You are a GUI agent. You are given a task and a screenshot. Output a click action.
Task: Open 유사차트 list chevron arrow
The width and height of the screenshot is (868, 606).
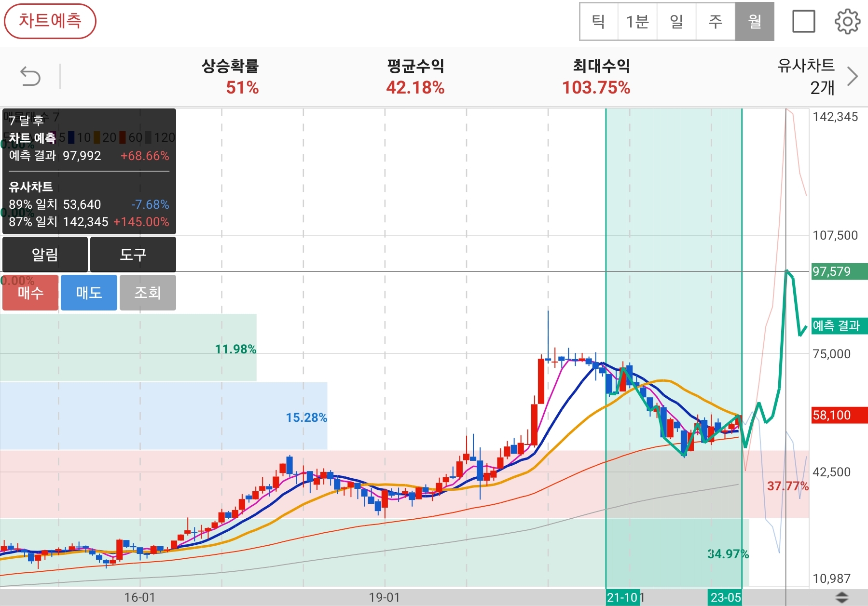tap(853, 76)
